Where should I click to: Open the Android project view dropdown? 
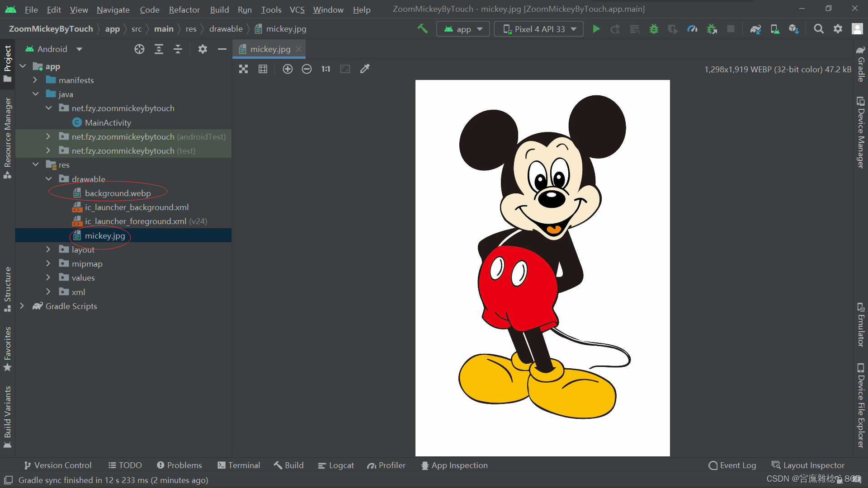pyautogui.click(x=54, y=49)
